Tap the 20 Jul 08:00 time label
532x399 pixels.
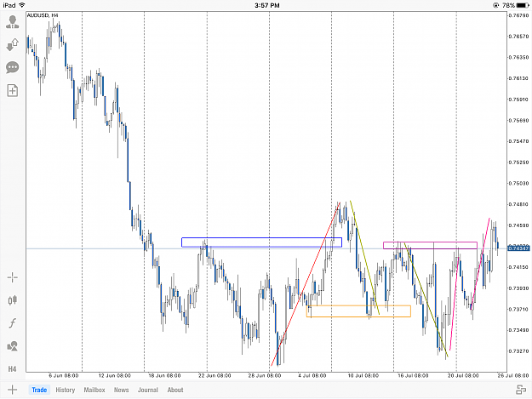[463, 376]
